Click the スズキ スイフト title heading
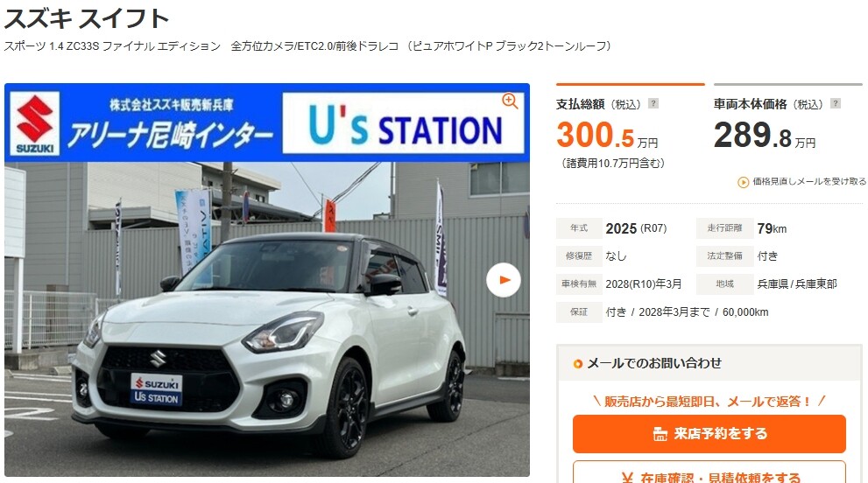Screen dimensions: 868x483 coord(87,18)
